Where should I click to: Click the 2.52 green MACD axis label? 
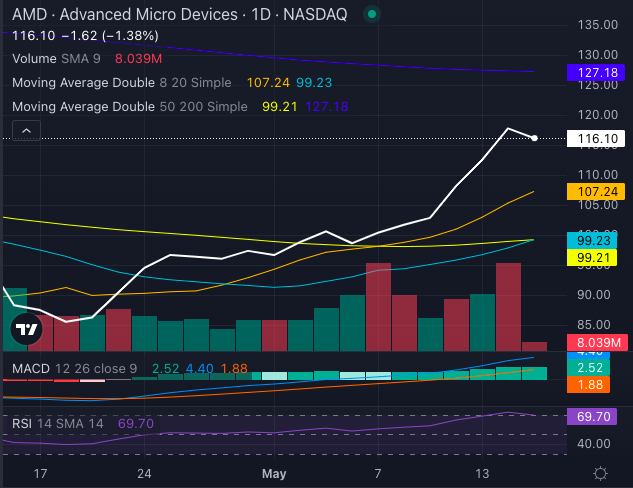589,368
